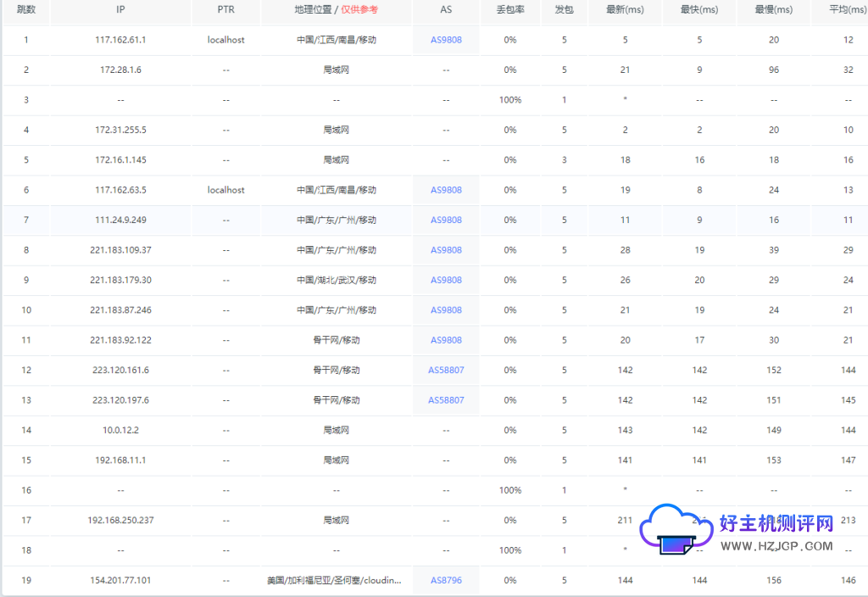Click the 最慢(ms) column header
This screenshot has height=597, width=868.
pyautogui.click(x=773, y=10)
